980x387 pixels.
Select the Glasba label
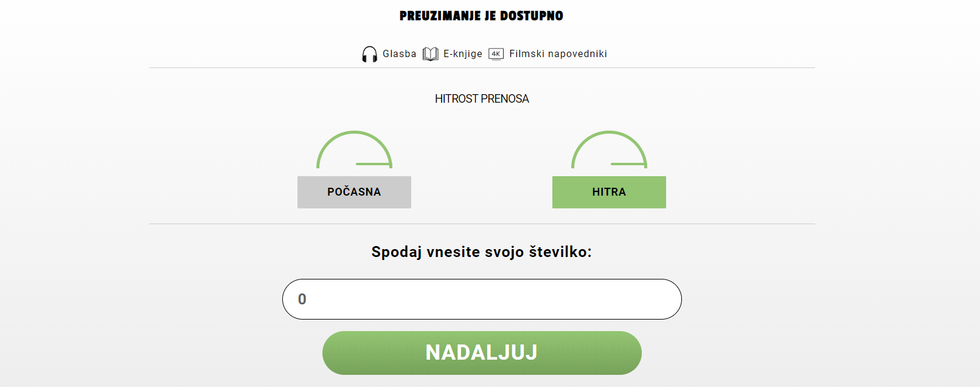click(400, 54)
